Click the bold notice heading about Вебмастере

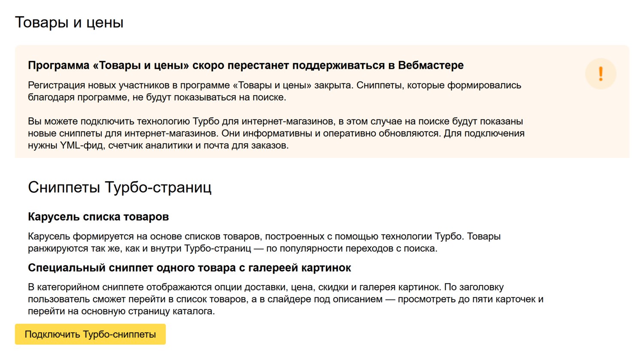coord(246,65)
